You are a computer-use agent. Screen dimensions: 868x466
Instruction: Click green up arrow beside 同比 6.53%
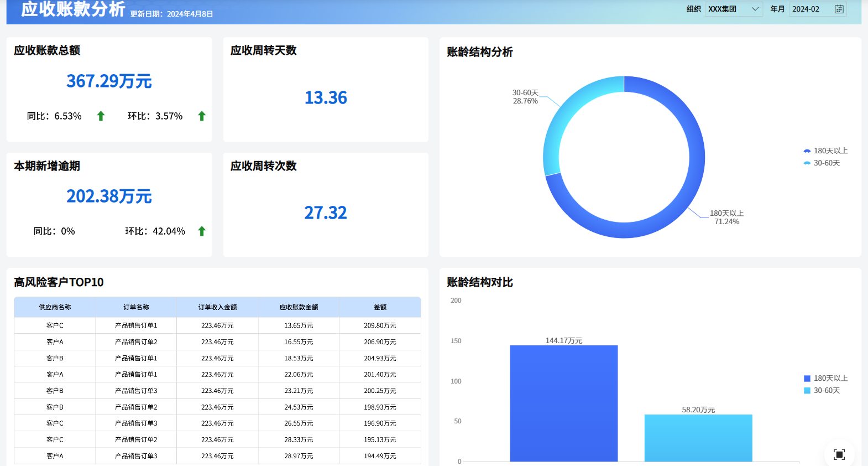(101, 116)
